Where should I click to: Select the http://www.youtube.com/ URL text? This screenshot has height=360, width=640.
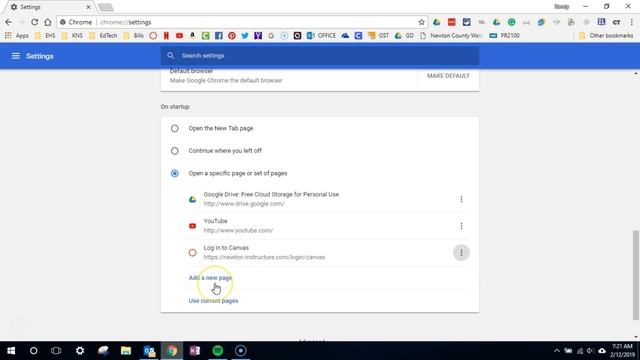[x=238, y=230]
